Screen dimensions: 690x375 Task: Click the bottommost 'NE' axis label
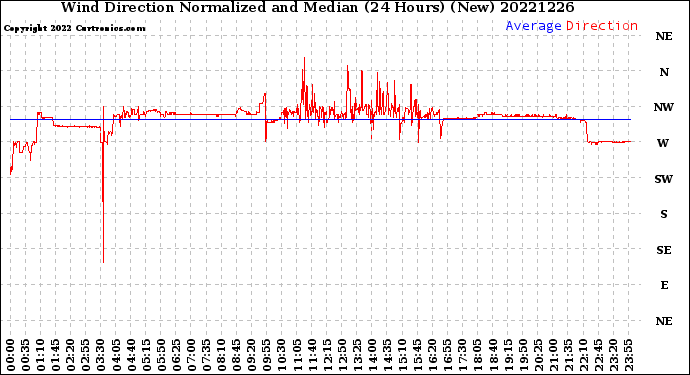click(x=664, y=321)
